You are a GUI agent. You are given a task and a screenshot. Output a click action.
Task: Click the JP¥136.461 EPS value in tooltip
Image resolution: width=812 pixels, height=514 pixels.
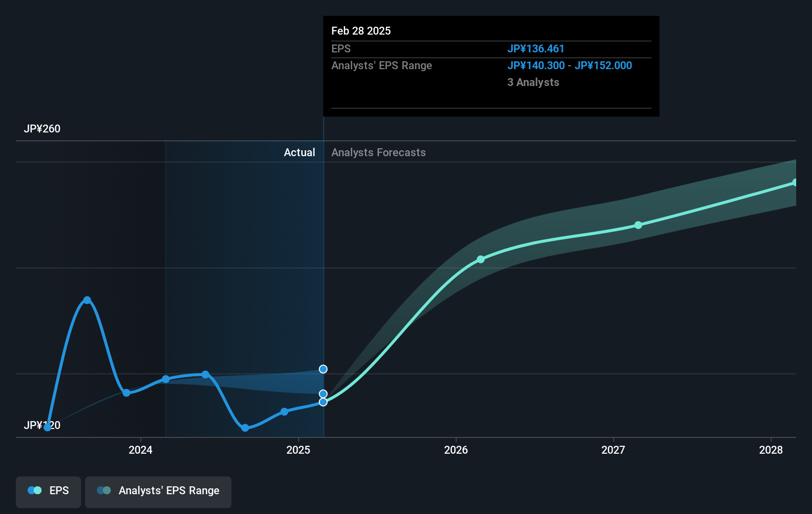536,48
